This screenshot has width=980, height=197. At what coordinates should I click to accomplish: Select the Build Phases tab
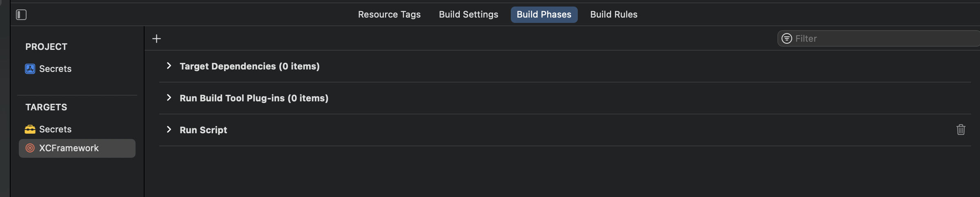(543, 15)
